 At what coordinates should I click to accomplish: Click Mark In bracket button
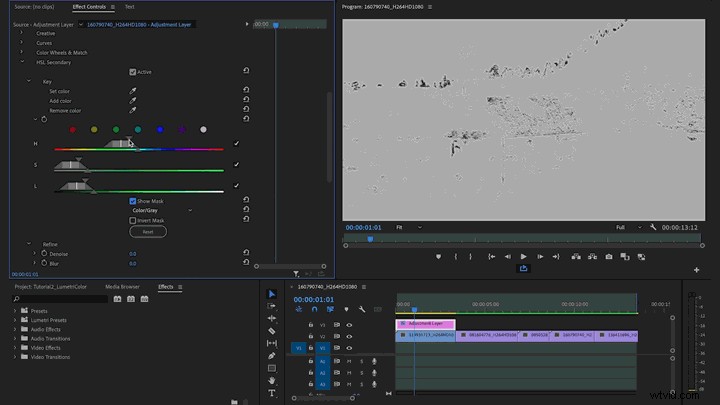pyautogui.click(x=456, y=257)
